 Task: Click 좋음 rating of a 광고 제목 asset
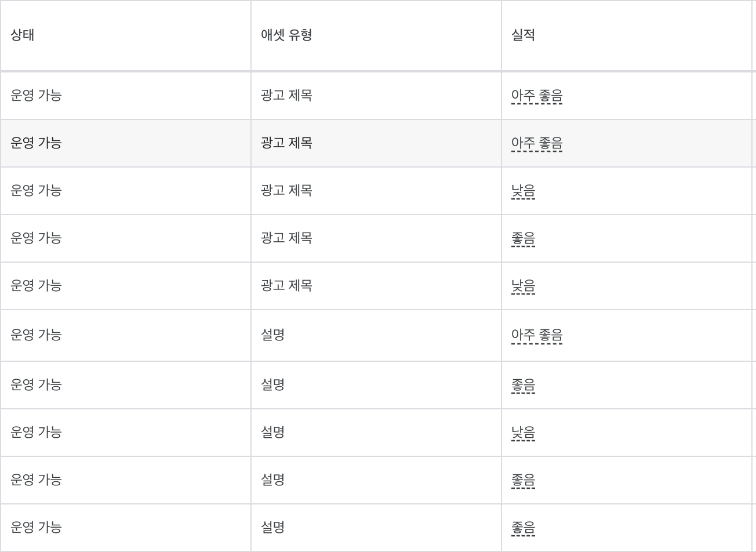click(x=523, y=238)
